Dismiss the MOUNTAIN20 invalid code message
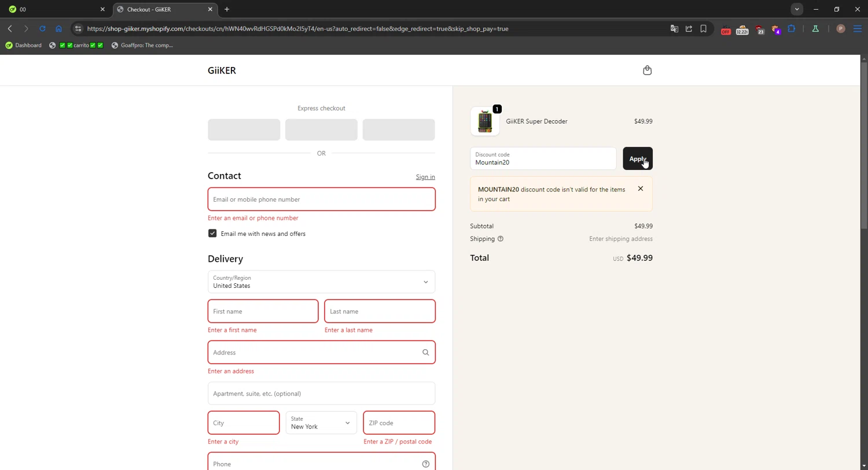The width and height of the screenshot is (868, 470). [x=641, y=188]
